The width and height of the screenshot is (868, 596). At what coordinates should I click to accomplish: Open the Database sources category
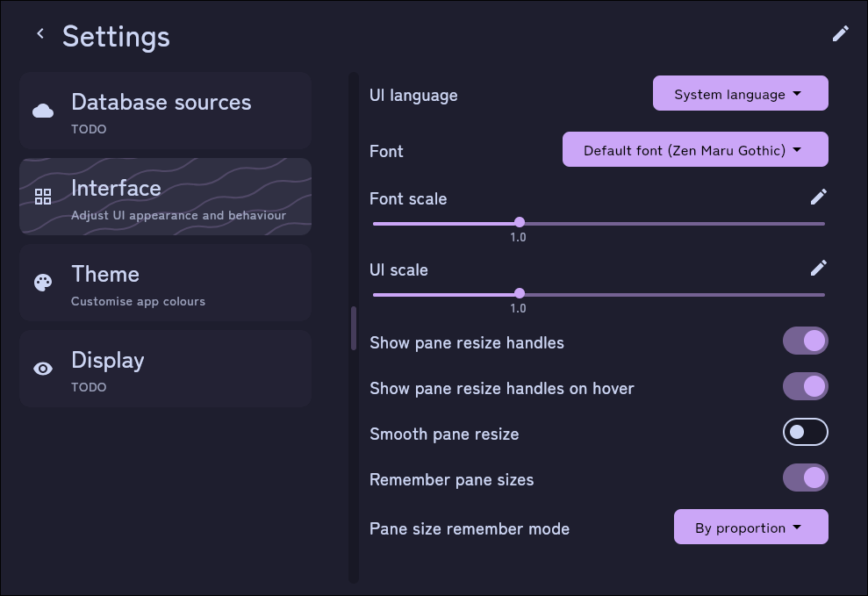[x=166, y=111]
